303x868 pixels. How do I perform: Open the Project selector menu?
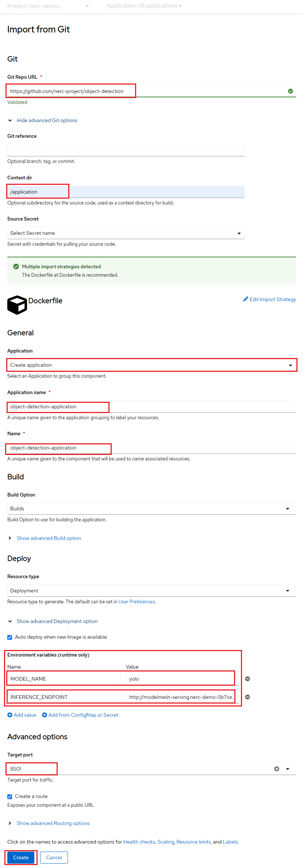48,6
